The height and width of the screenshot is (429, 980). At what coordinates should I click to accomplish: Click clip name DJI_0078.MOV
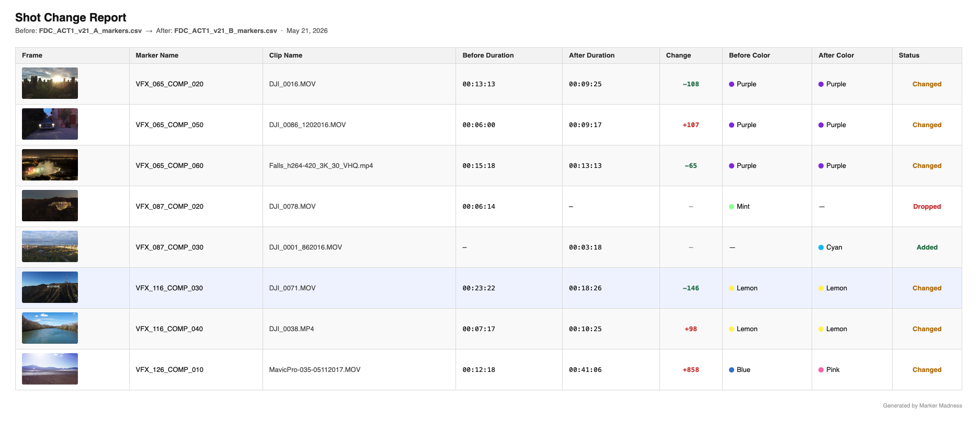(292, 207)
